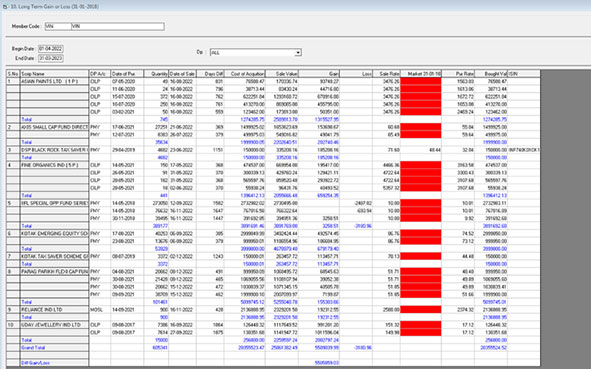Click the red market cell in KOTAK TAX SAVER row

point(421,256)
